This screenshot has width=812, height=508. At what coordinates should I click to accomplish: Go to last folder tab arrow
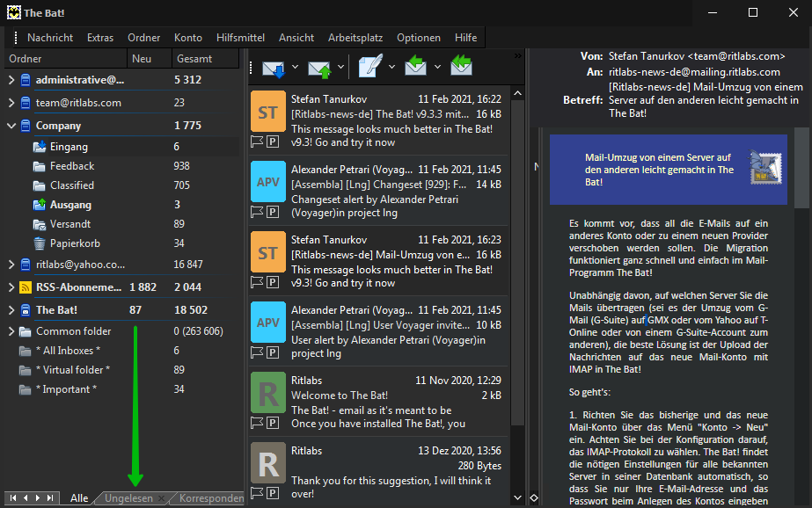point(50,498)
